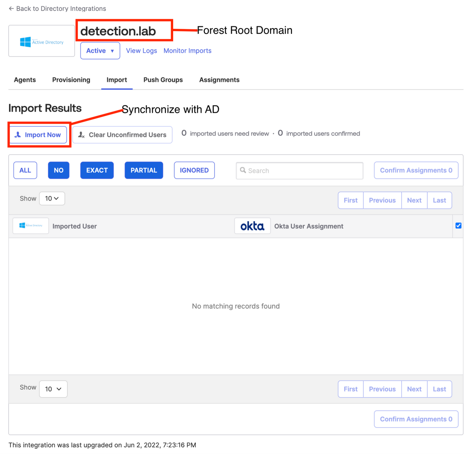
Task: Switch to the Agents tab
Action: click(x=25, y=80)
